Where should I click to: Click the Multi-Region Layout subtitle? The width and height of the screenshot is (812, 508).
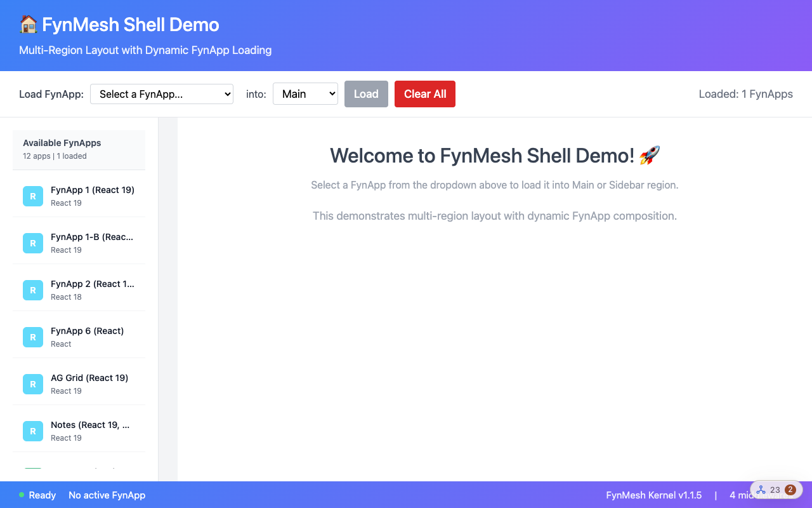pos(145,50)
